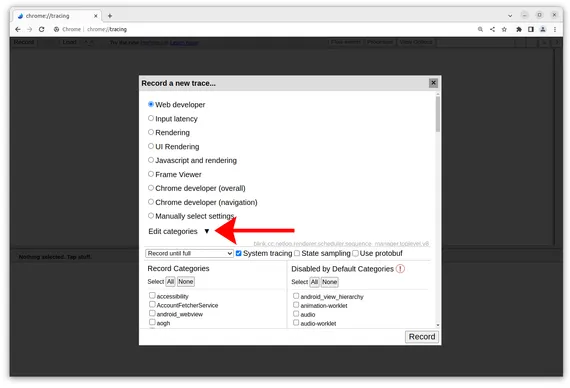Click Flow events in tracing toolbar
570x388 pixels.
[345, 42]
